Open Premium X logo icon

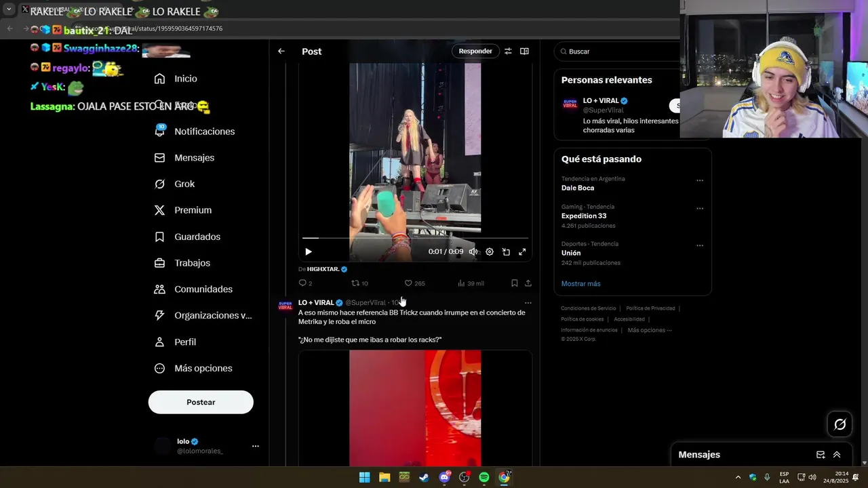click(159, 210)
